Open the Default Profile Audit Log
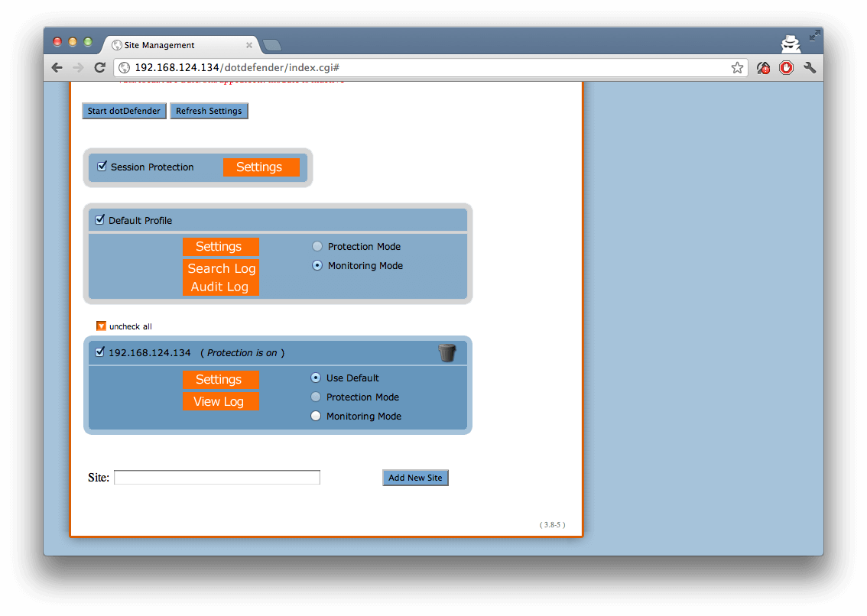 click(220, 287)
